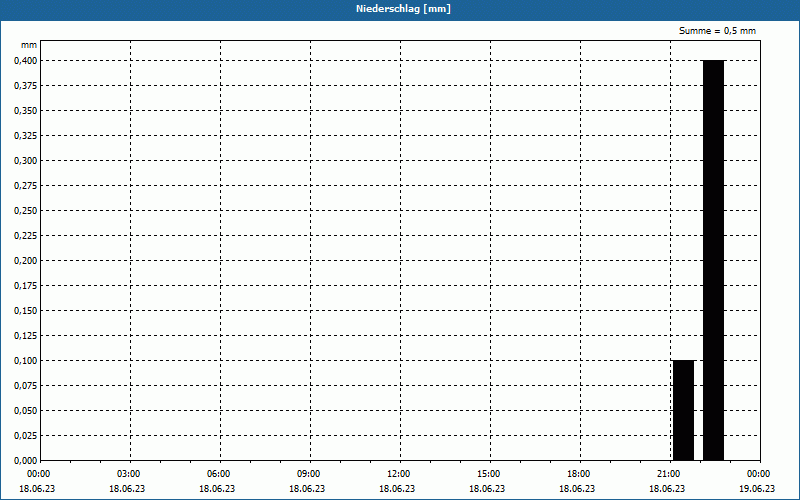Click the 0,375 y-axis value
800x500 pixels.
tap(26, 86)
